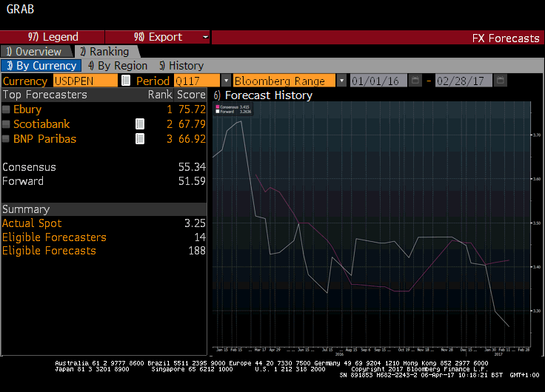Click the Rank column header

(160, 95)
